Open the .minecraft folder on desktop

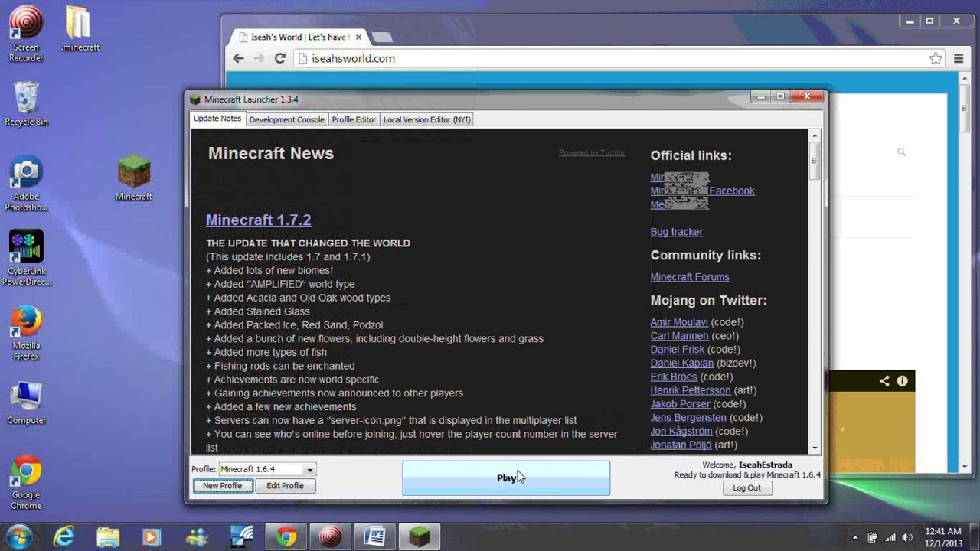pyautogui.click(x=80, y=29)
